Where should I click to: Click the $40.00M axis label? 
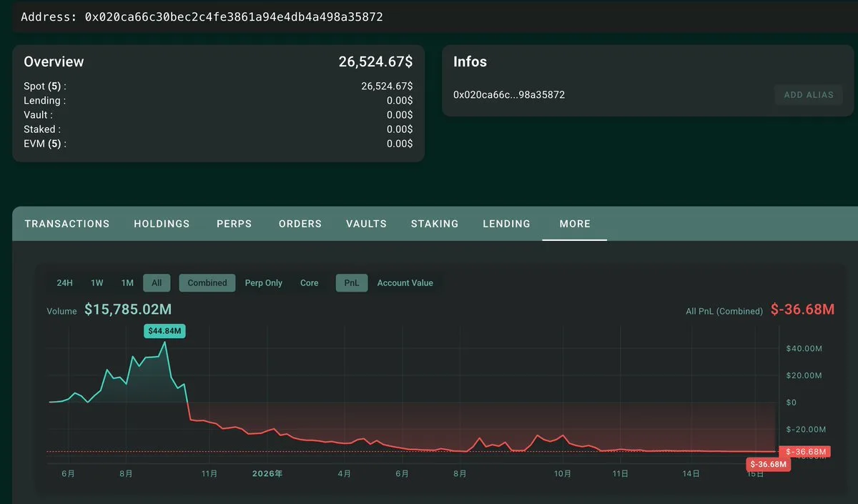(x=804, y=349)
